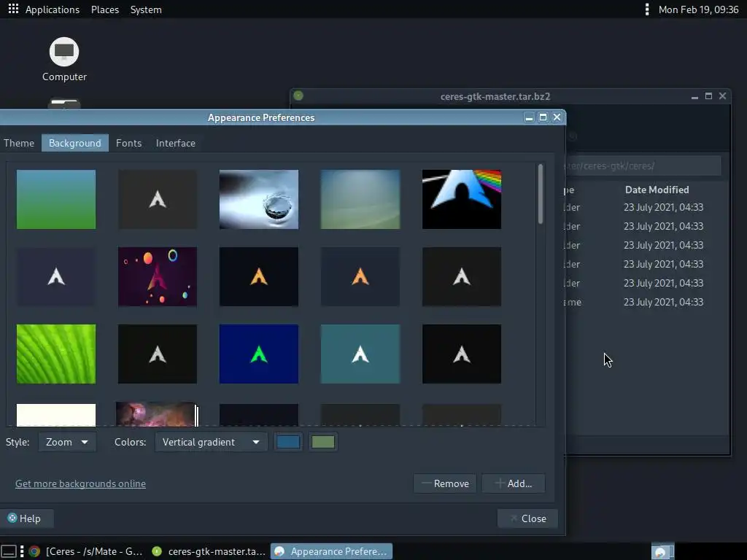Viewport: 747px width, 560px height.
Task: Click the Remove button
Action: pyautogui.click(x=445, y=483)
